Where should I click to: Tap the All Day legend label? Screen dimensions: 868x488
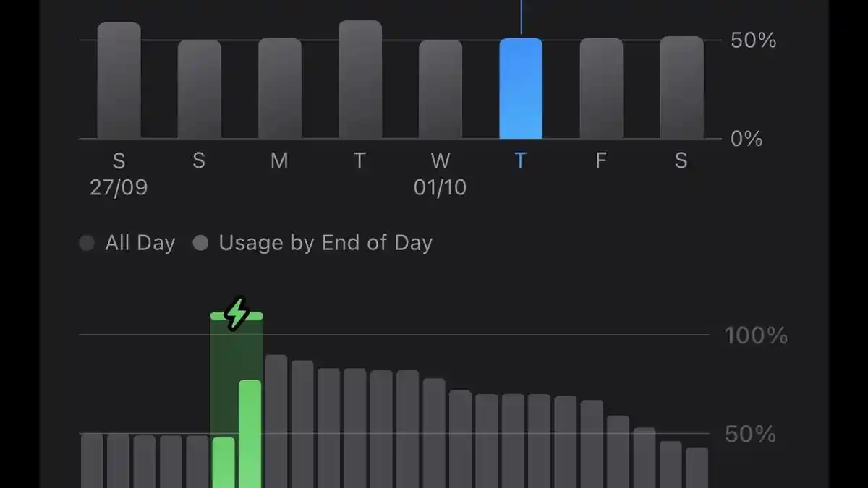click(x=140, y=243)
